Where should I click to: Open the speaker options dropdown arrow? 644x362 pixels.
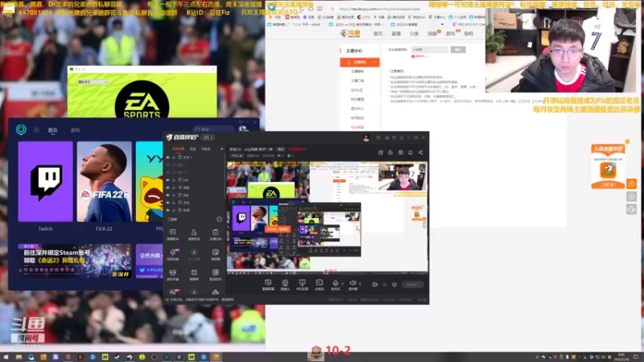[x=360, y=283]
